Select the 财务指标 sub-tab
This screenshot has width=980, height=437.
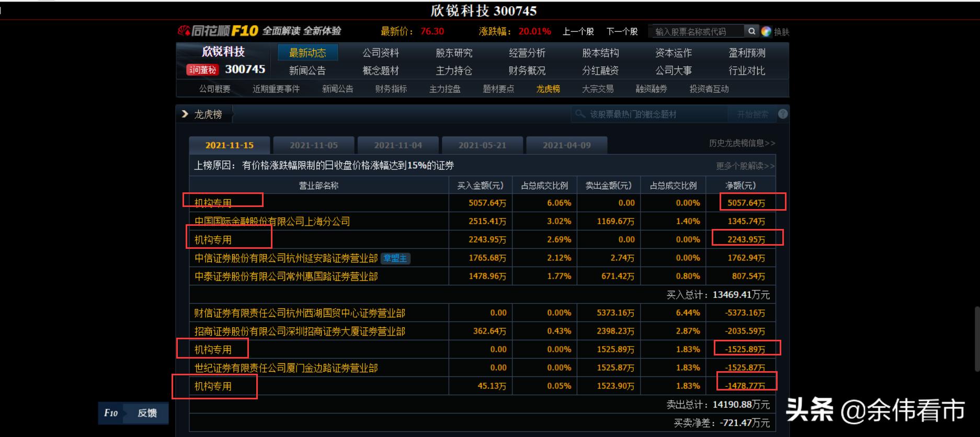[391, 89]
